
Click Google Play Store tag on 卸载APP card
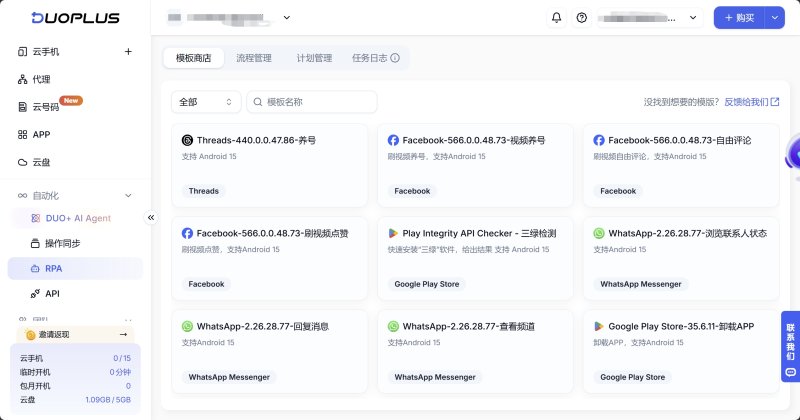(633, 377)
